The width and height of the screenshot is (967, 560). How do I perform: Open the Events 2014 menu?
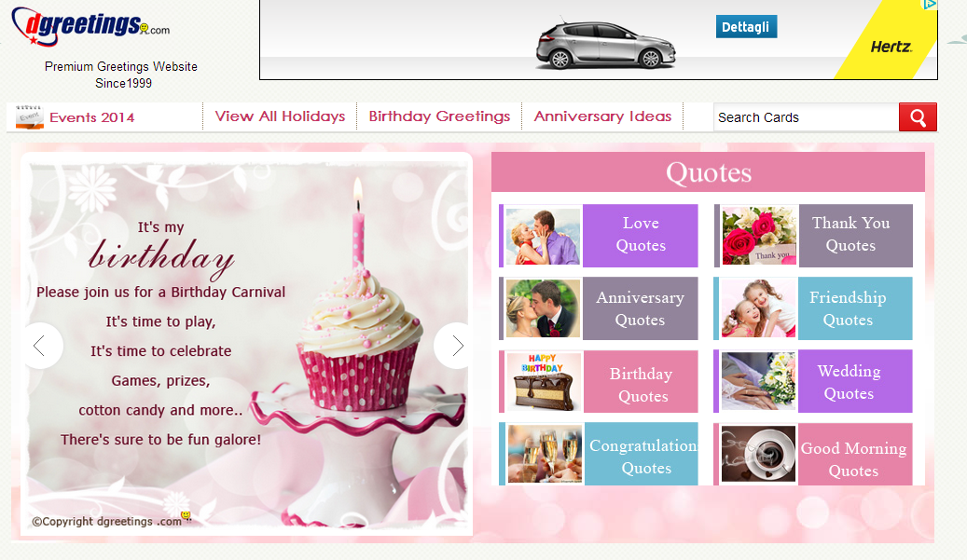(x=92, y=117)
